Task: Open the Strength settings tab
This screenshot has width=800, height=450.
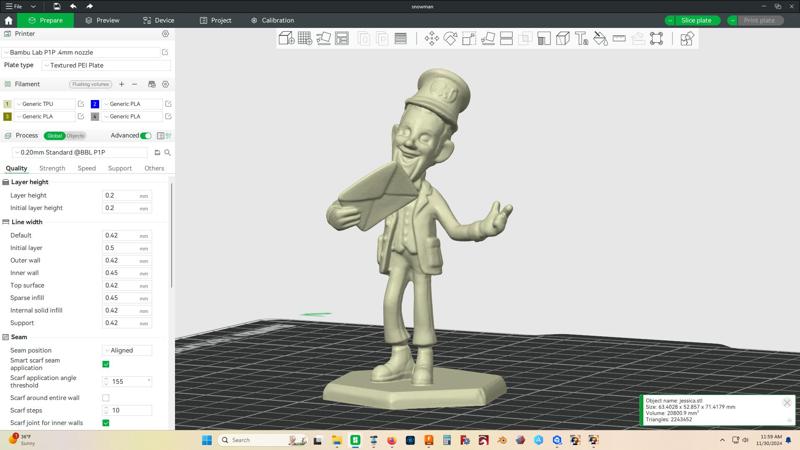Action: point(53,168)
